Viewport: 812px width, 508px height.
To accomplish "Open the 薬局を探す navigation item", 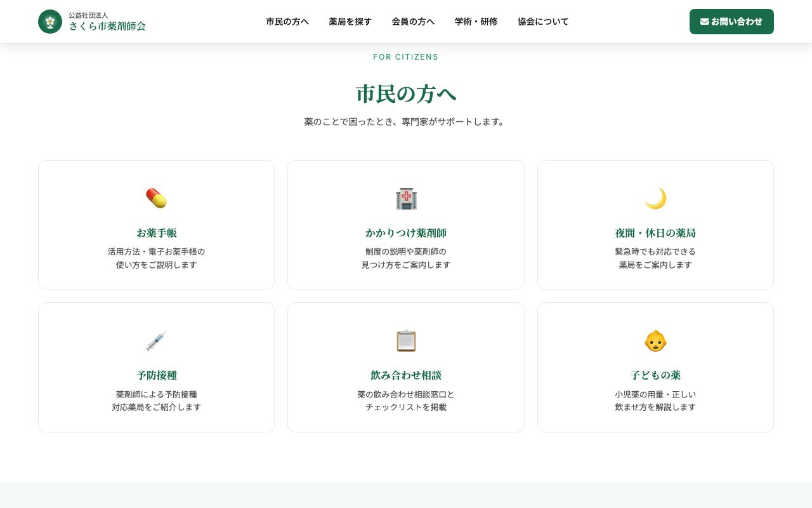I will pyautogui.click(x=350, y=22).
